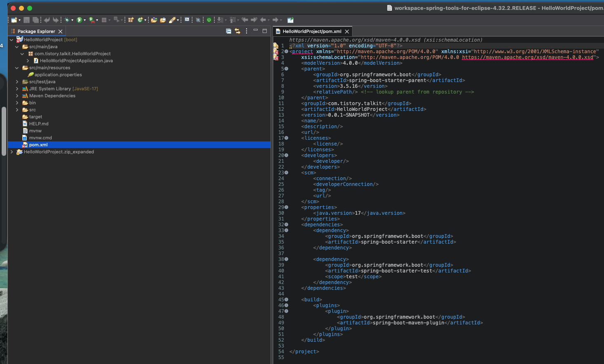604x364 pixels.
Task: Click the Undo arrow in toolbar
Action: (47, 20)
